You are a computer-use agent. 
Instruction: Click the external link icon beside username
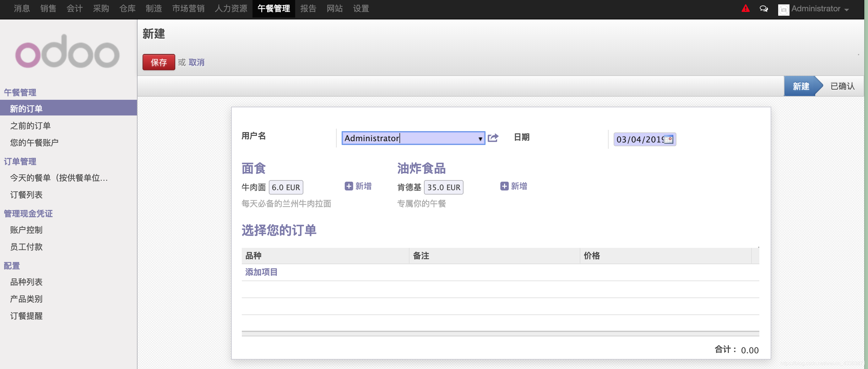click(493, 138)
